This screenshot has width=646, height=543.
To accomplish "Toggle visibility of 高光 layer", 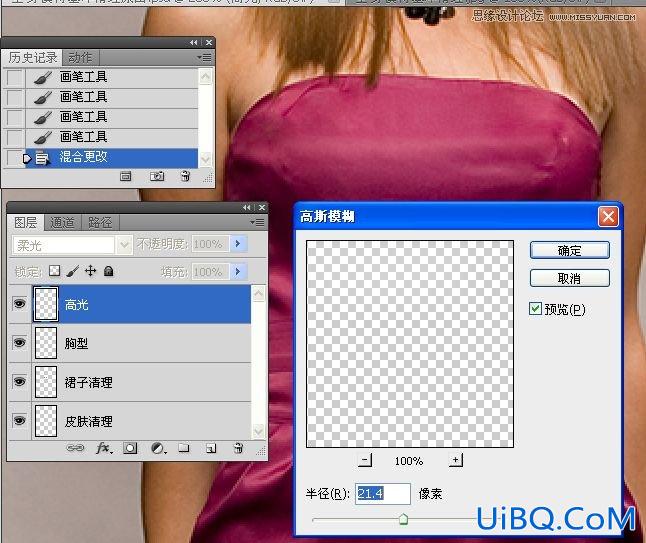I will tap(19, 304).
